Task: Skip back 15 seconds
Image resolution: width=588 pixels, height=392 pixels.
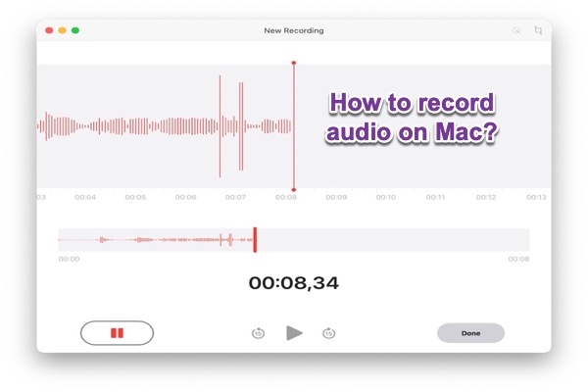Action: pyautogui.click(x=258, y=333)
